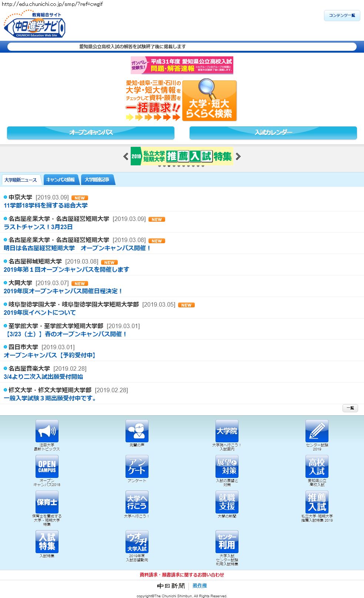Open the 入試特集 icon
This screenshot has width=364, height=598.
coord(47,542)
